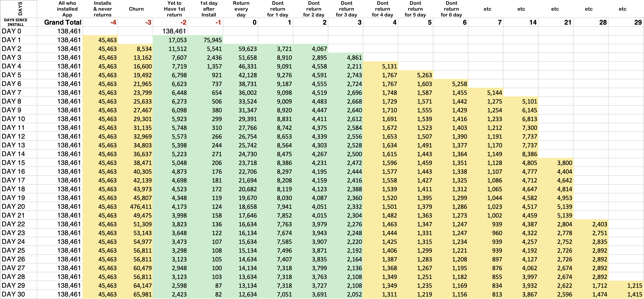Click the red -2 column number

[183, 23]
